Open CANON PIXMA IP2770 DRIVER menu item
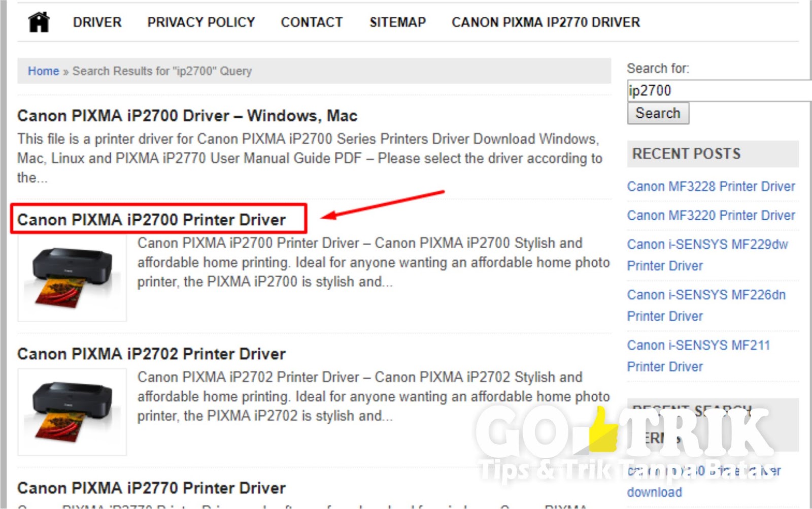The width and height of the screenshot is (812, 509). pyautogui.click(x=546, y=22)
